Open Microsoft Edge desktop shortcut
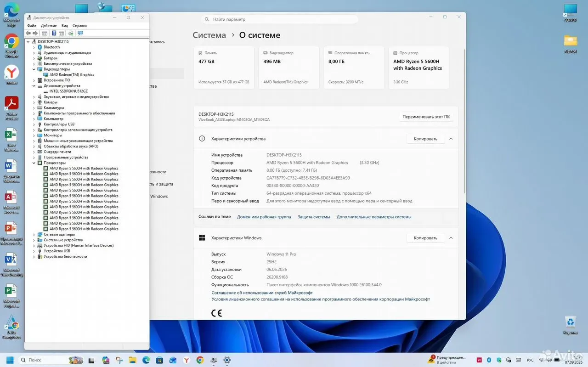Viewport: 588px width, 367px height. click(11, 14)
